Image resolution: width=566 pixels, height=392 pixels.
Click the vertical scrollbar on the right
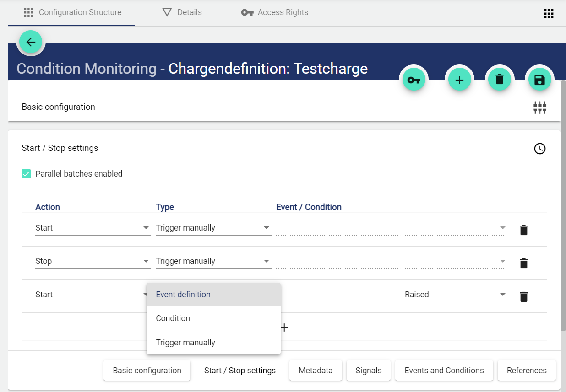click(x=563, y=206)
